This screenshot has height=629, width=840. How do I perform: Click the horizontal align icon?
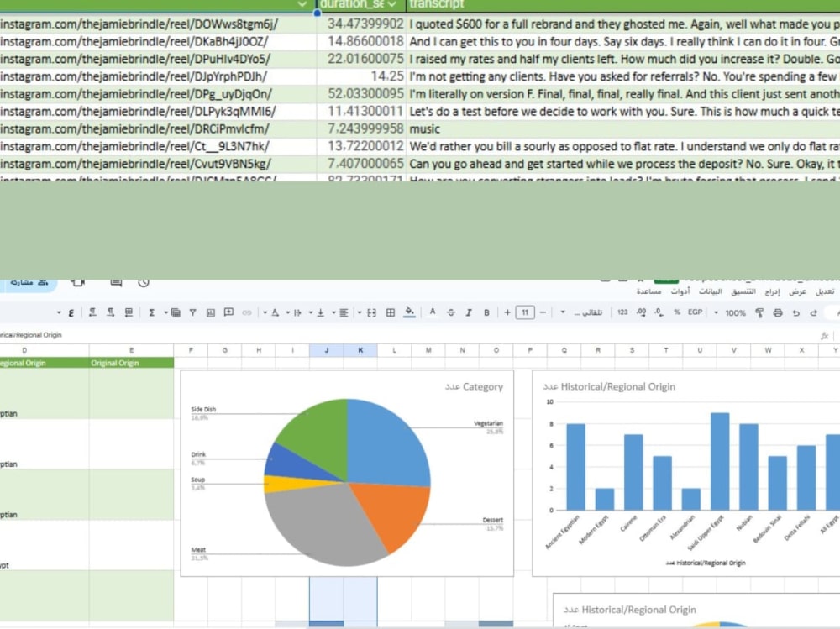tap(344, 312)
